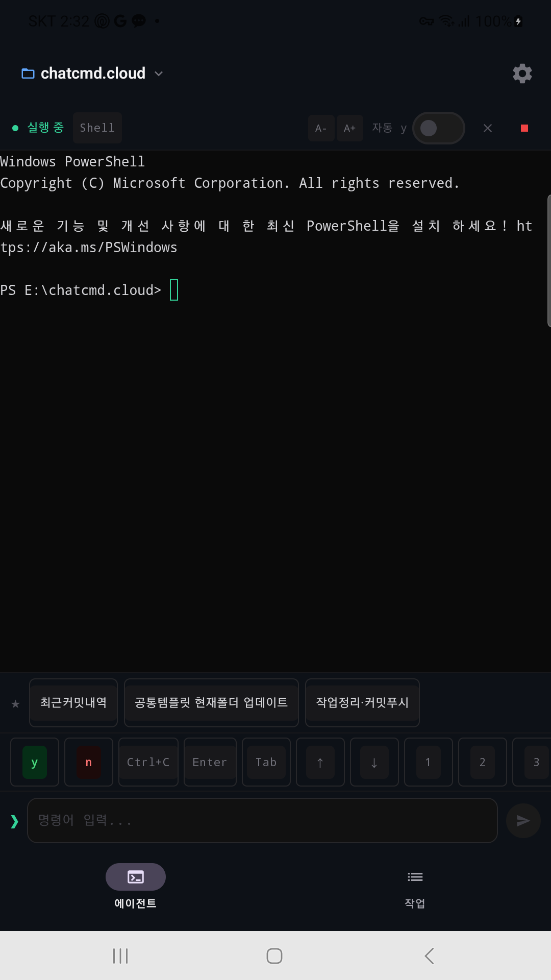Click the PS E:\chatcmd.cloud> prompt line
The image size is (551, 980).
pyautogui.click(x=81, y=290)
